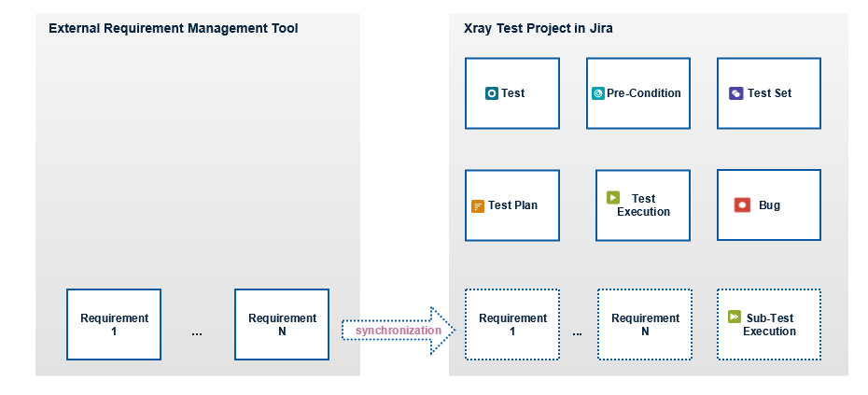Select the "Pre-Condition" label text

(x=644, y=93)
